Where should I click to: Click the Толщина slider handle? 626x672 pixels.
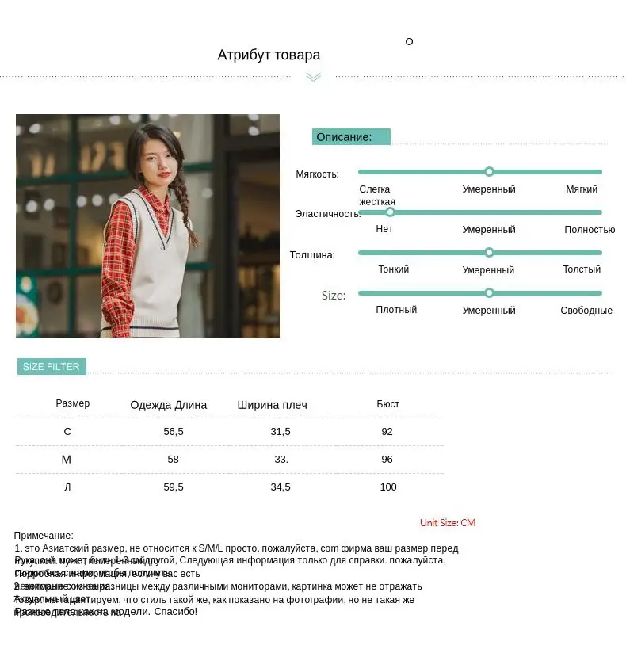pyautogui.click(x=489, y=253)
